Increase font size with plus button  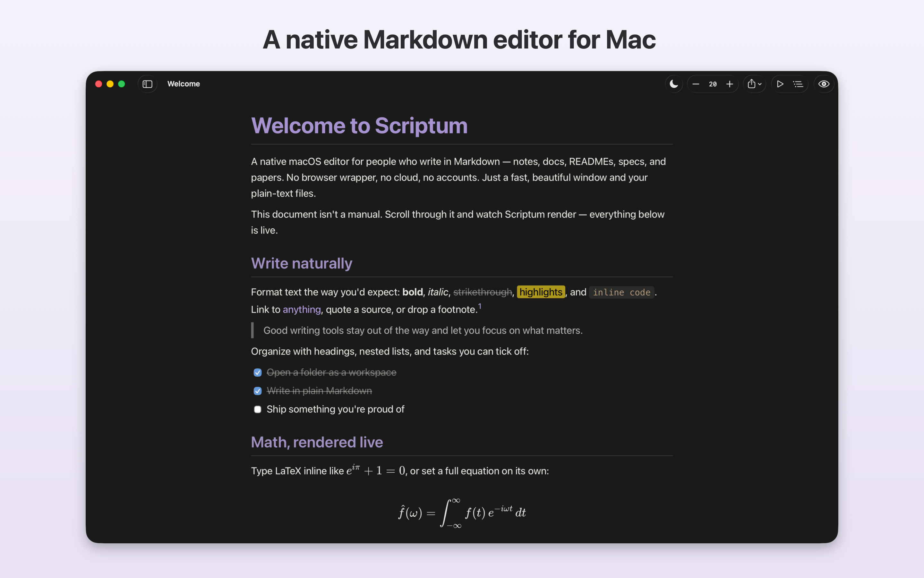point(730,84)
